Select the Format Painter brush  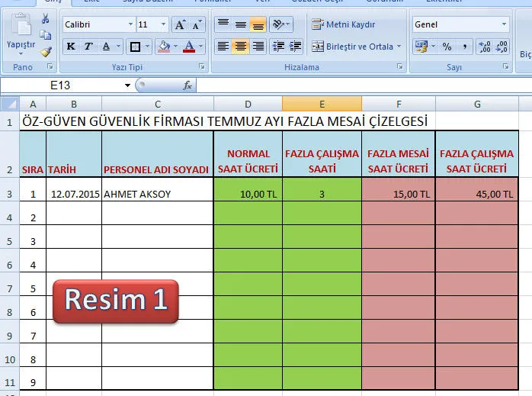(46, 52)
